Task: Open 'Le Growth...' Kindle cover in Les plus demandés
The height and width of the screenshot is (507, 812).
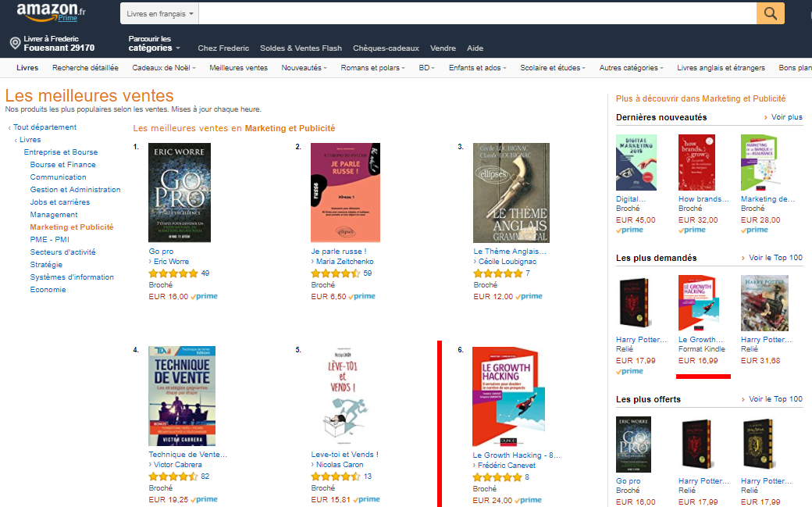Action: pyautogui.click(x=699, y=303)
